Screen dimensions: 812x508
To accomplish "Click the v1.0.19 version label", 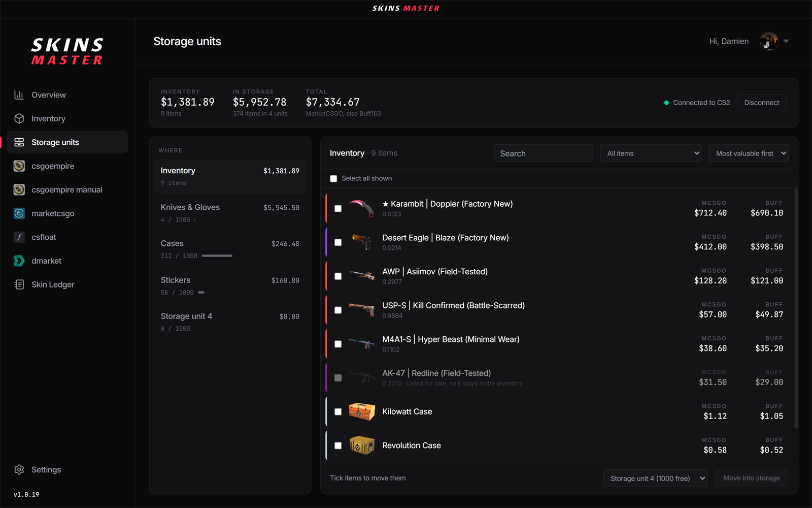I will coord(26,494).
